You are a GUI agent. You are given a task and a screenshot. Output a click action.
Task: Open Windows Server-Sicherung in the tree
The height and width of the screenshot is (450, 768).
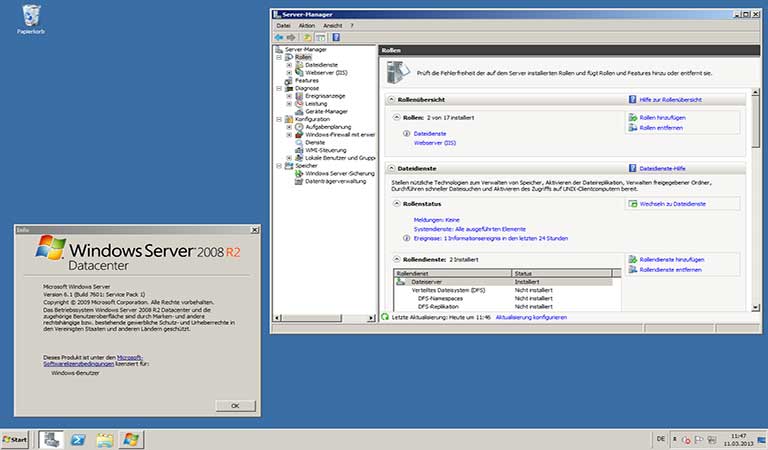340,173
